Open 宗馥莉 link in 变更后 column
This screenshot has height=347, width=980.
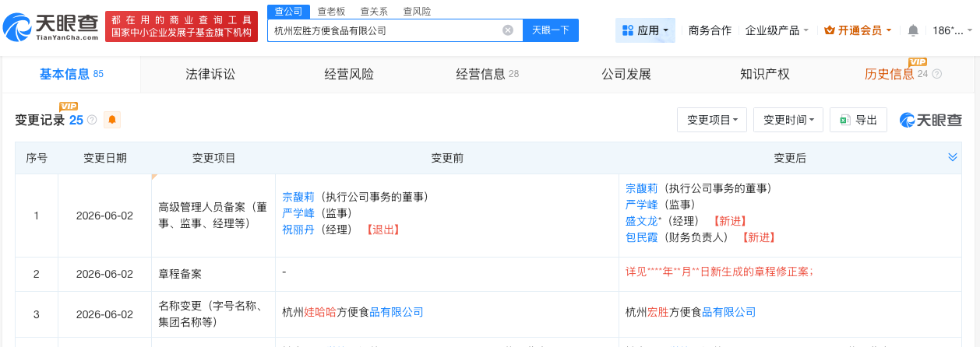tap(641, 188)
